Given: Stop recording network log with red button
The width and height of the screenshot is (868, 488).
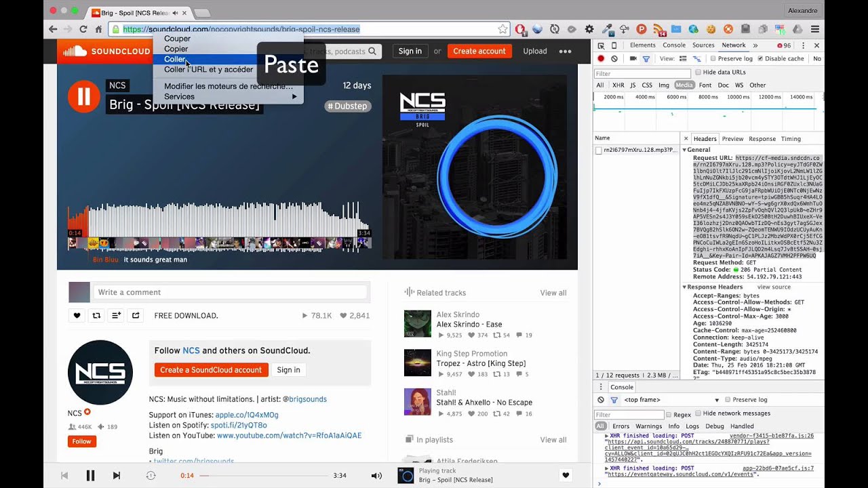Looking at the screenshot, I should (x=601, y=59).
